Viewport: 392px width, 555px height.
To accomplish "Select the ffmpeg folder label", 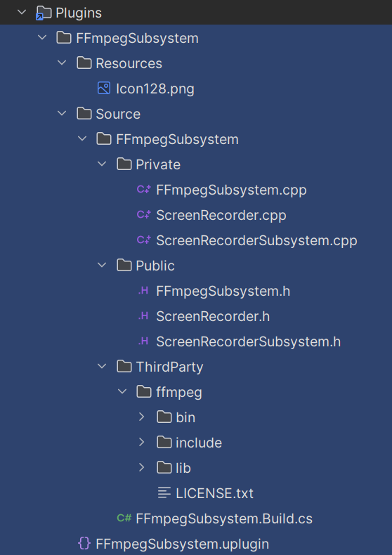I will point(179,392).
